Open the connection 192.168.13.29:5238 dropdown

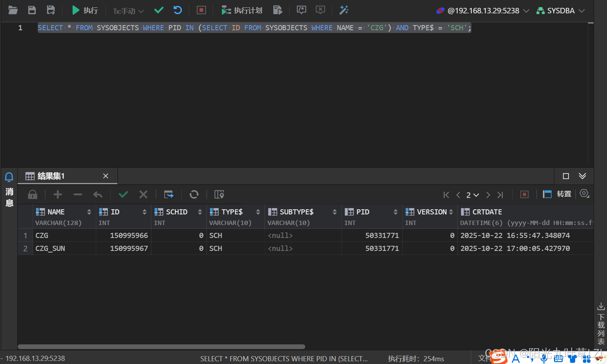pos(483,11)
